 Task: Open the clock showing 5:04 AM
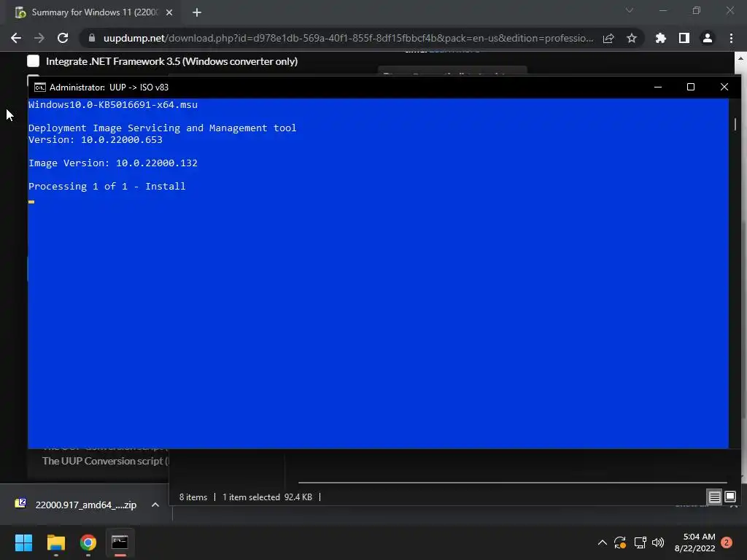coord(695,542)
